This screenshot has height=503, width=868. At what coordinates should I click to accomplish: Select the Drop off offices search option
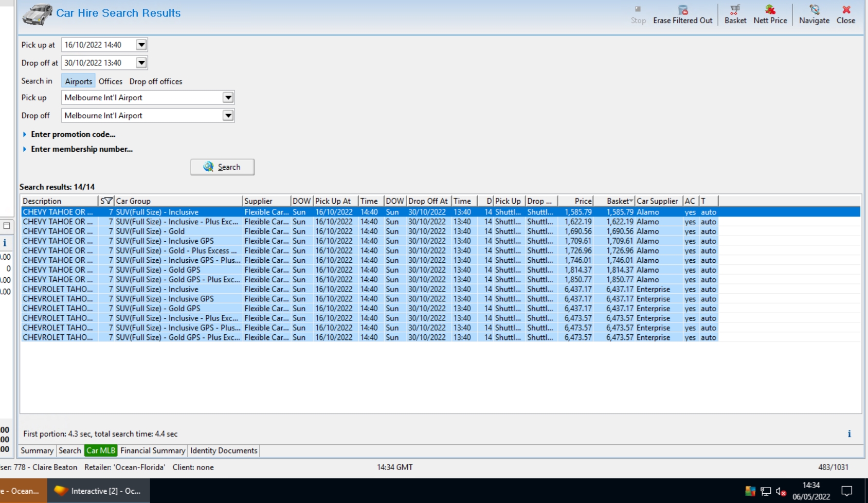(x=156, y=81)
